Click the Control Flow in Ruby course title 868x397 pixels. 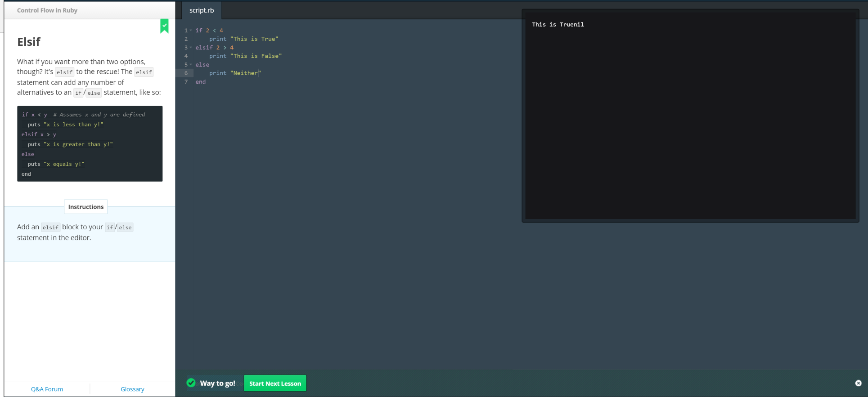click(x=47, y=10)
